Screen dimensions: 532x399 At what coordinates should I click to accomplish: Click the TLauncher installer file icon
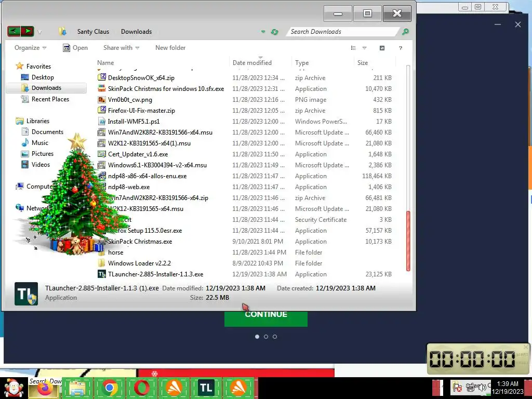tap(101, 274)
